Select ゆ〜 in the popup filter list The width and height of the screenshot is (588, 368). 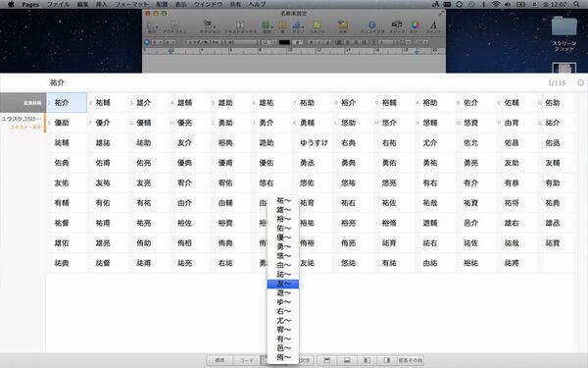click(283, 302)
